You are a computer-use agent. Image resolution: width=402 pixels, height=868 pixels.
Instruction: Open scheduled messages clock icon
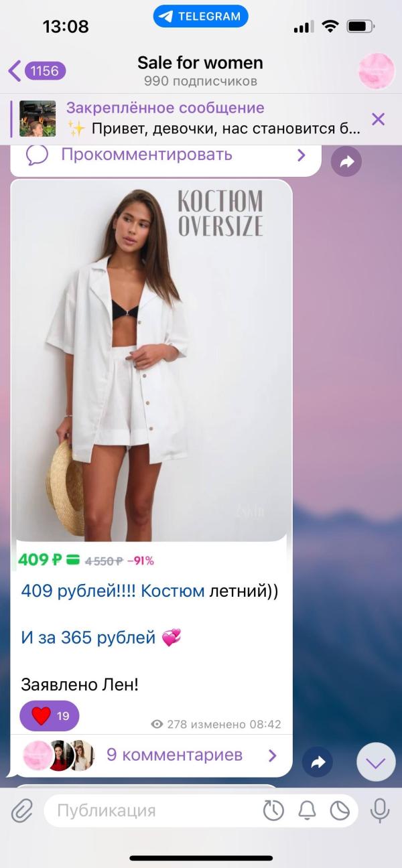[273, 811]
